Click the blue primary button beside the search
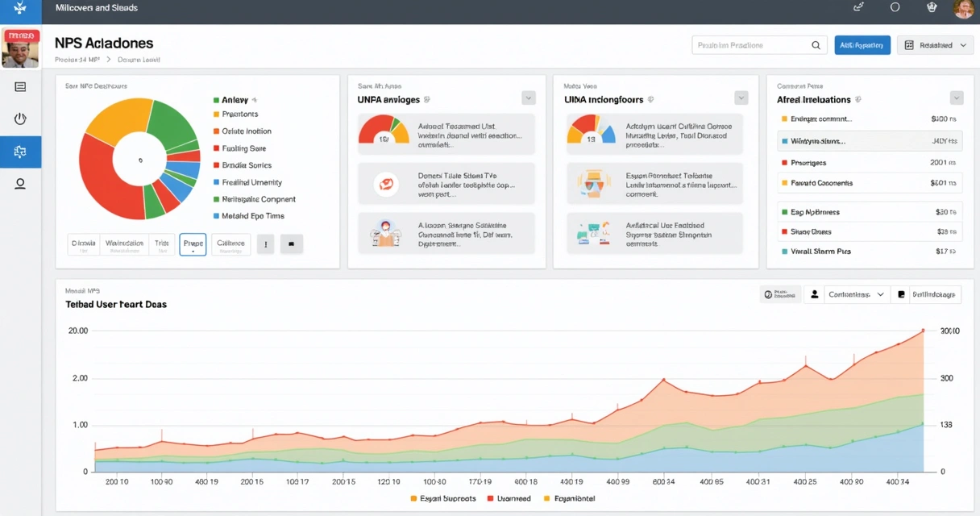The height and width of the screenshot is (516, 980). point(862,45)
